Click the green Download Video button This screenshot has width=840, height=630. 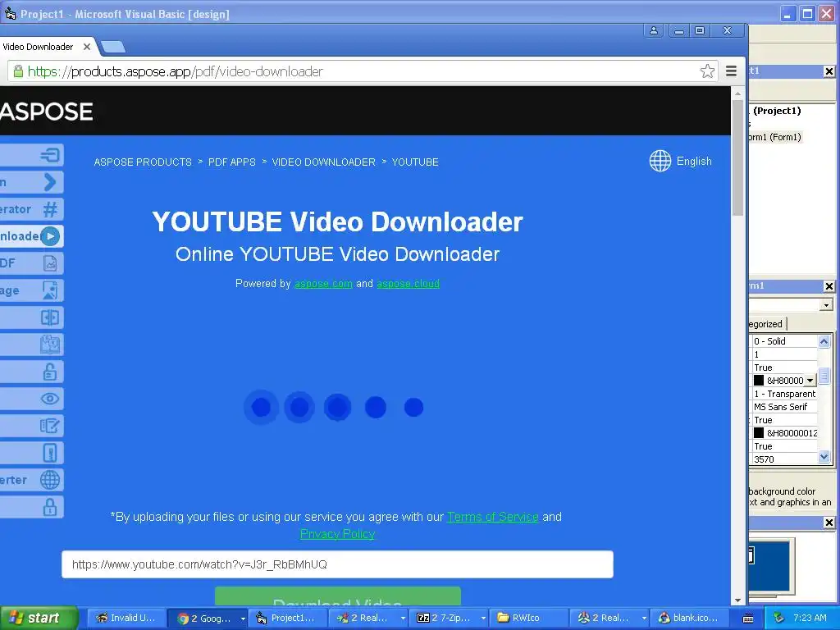[x=337, y=596]
